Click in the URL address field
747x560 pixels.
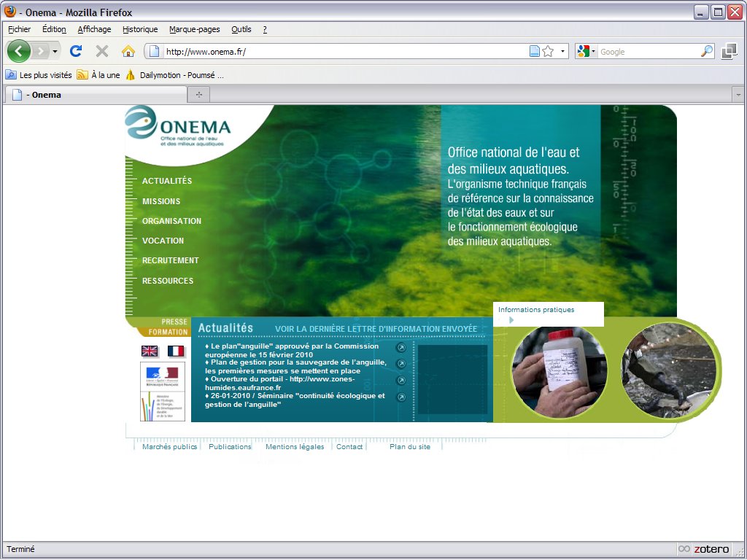pyautogui.click(x=343, y=52)
